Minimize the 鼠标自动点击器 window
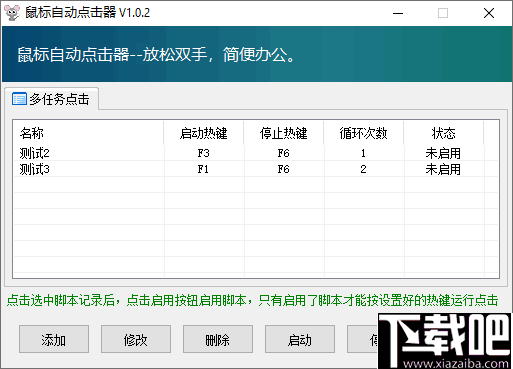Image resolution: width=513 pixels, height=369 pixels. 398,13
